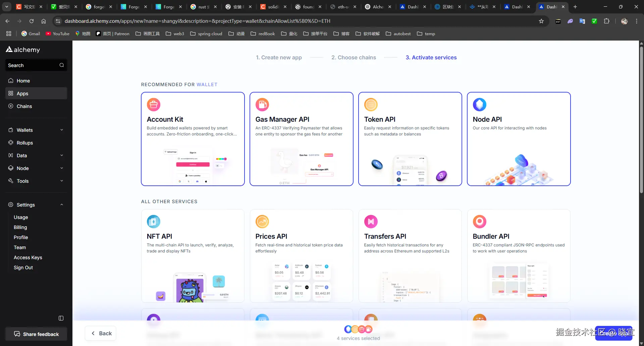Open the redBook bookmarks folder
644x346 pixels.
click(x=263, y=34)
